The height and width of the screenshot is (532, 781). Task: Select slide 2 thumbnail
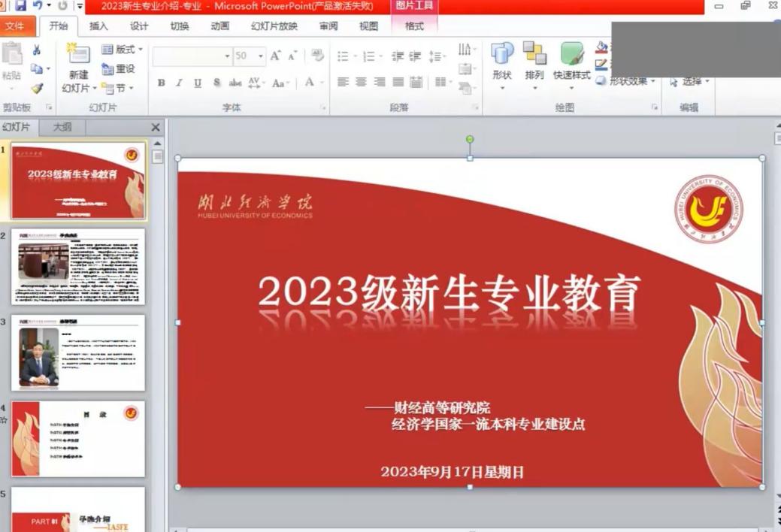pyautogui.click(x=78, y=267)
